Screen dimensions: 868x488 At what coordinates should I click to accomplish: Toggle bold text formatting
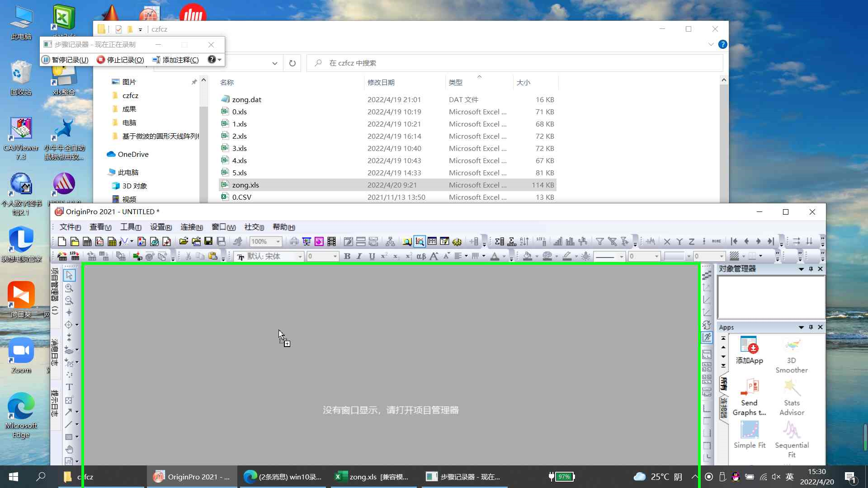tap(347, 256)
